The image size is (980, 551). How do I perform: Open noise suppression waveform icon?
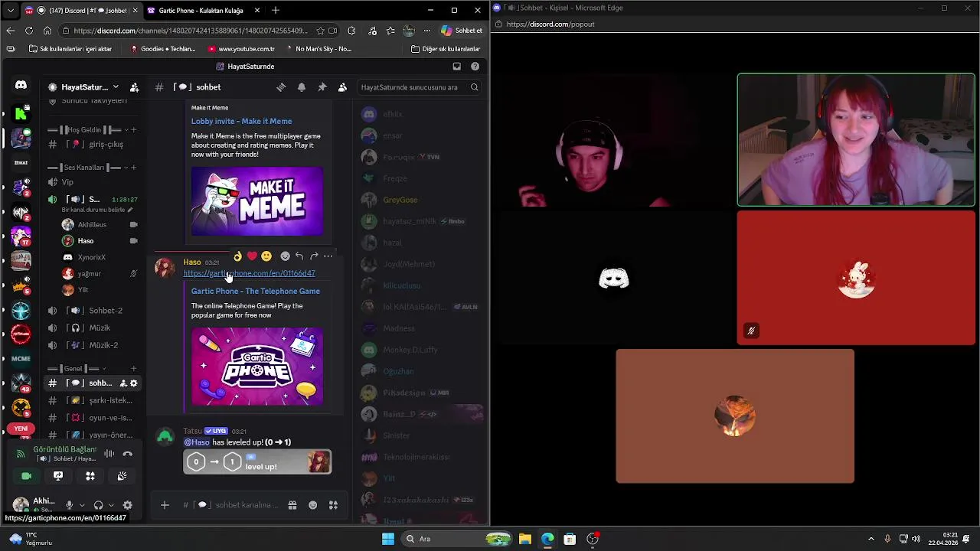click(109, 454)
